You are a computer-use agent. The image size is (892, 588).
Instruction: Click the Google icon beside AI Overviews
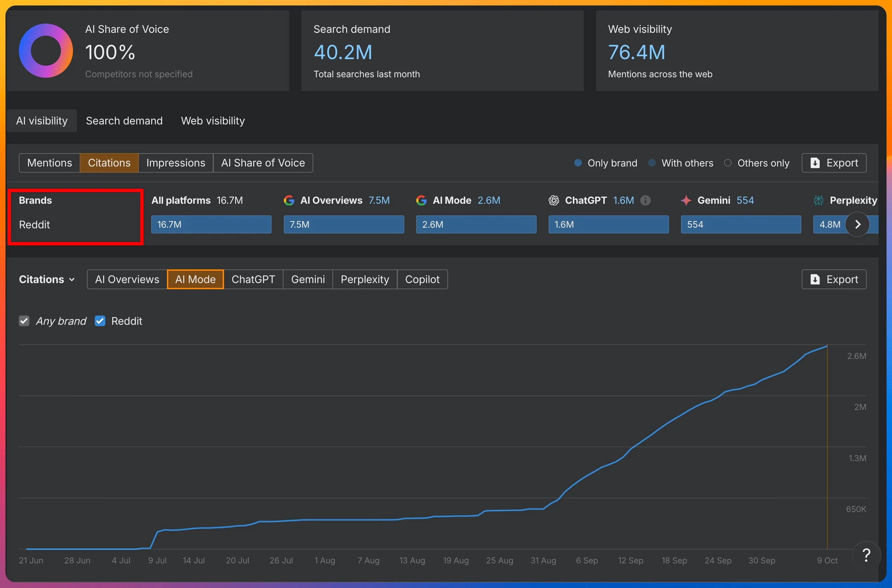click(289, 200)
